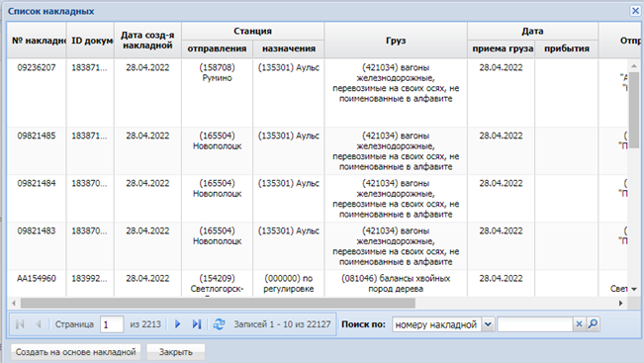Click the vertical scrollbar down arrow
Screen dimensions: 644x363
(634, 289)
